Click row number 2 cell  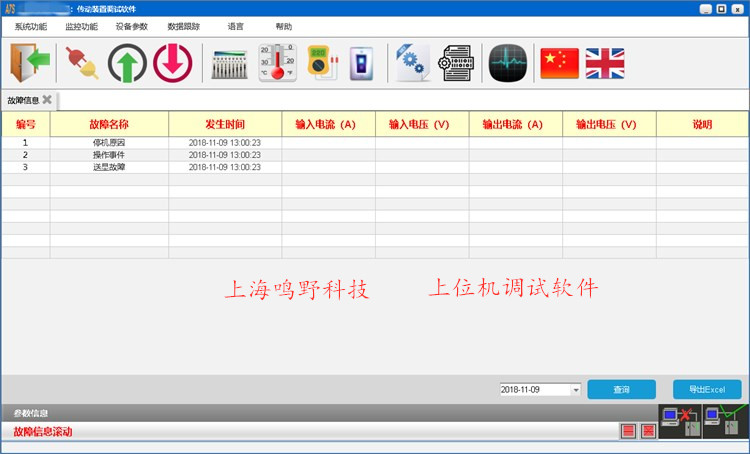tap(26, 155)
